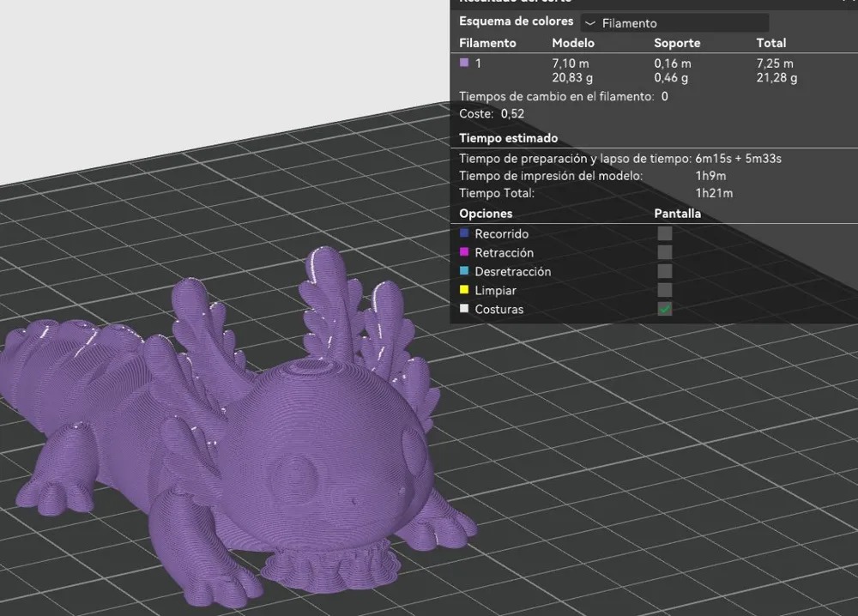Enable the Recorrido display checkbox
Image resolution: width=858 pixels, height=616 pixels.
665,233
